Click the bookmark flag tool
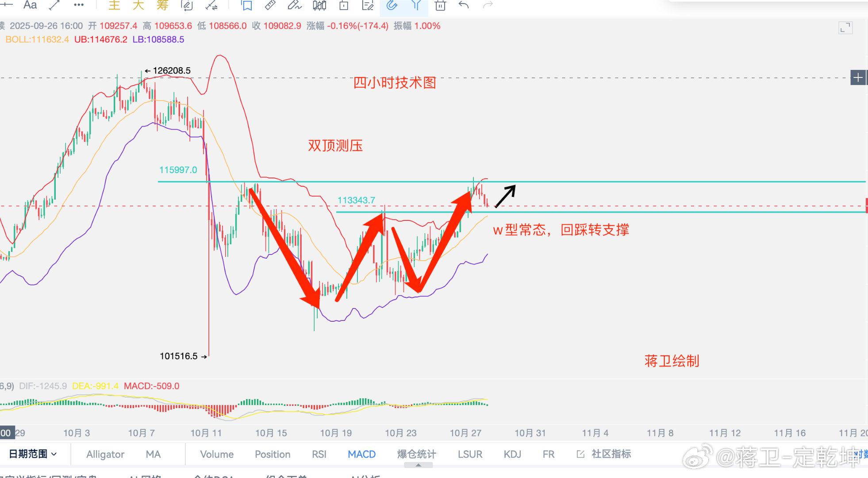 246,6
